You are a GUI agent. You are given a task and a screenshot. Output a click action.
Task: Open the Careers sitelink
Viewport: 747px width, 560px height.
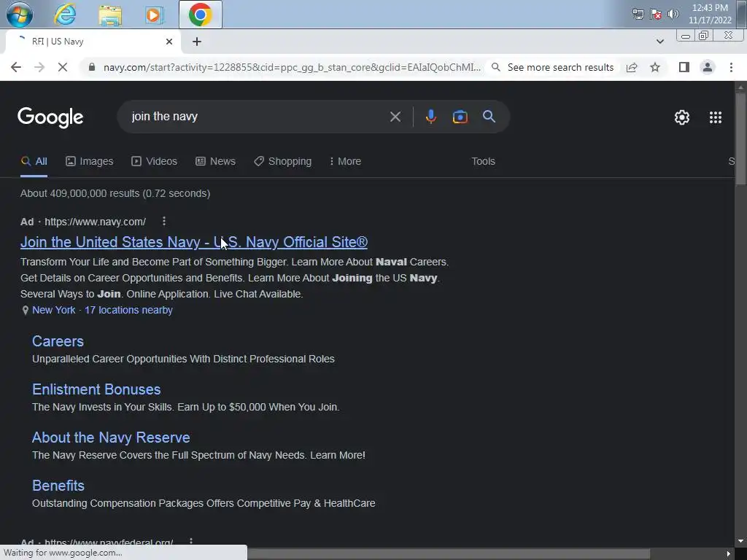(x=58, y=341)
